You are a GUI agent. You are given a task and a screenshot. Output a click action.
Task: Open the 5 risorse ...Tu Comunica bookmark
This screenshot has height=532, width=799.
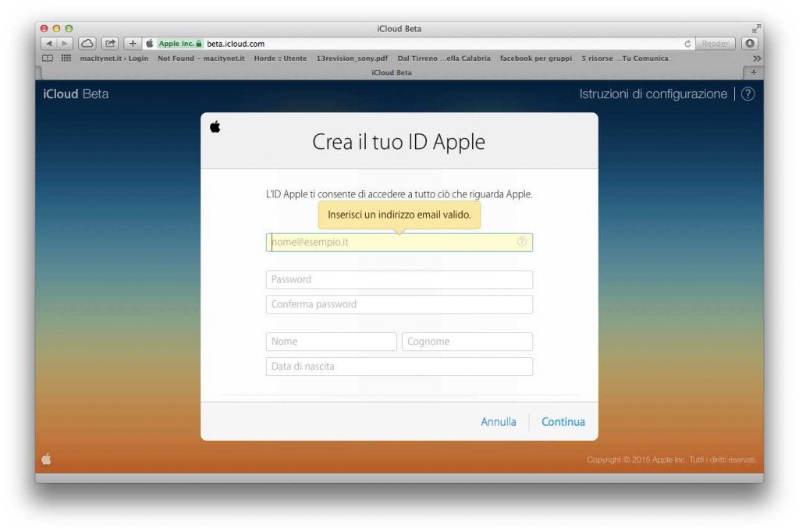(625, 58)
